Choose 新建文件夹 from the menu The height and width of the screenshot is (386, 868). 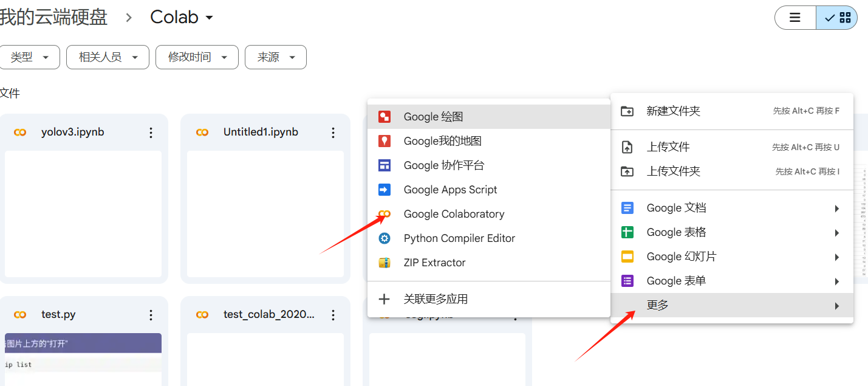click(x=732, y=111)
